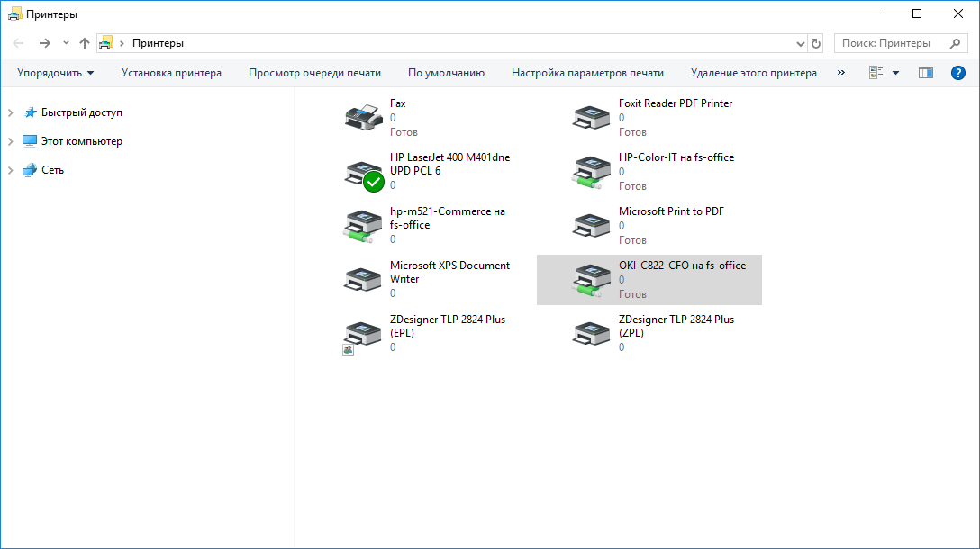980x549 pixels.
Task: Click the Quick access star icon
Action: 30,112
